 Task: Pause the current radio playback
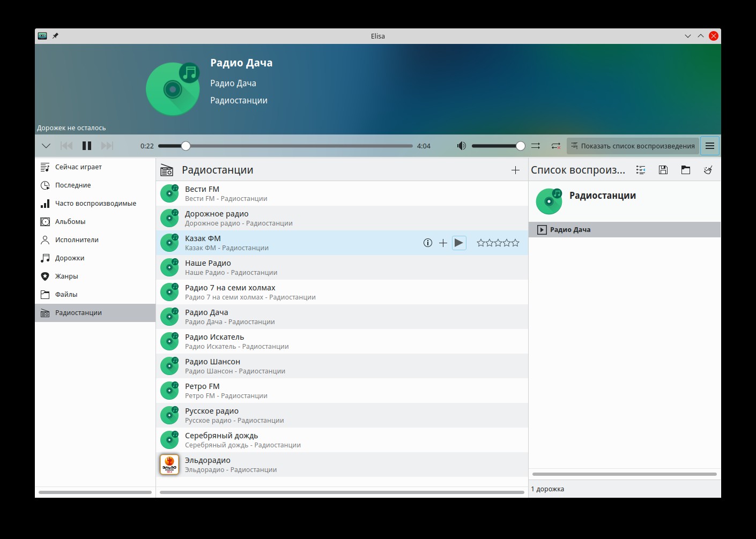(x=87, y=146)
